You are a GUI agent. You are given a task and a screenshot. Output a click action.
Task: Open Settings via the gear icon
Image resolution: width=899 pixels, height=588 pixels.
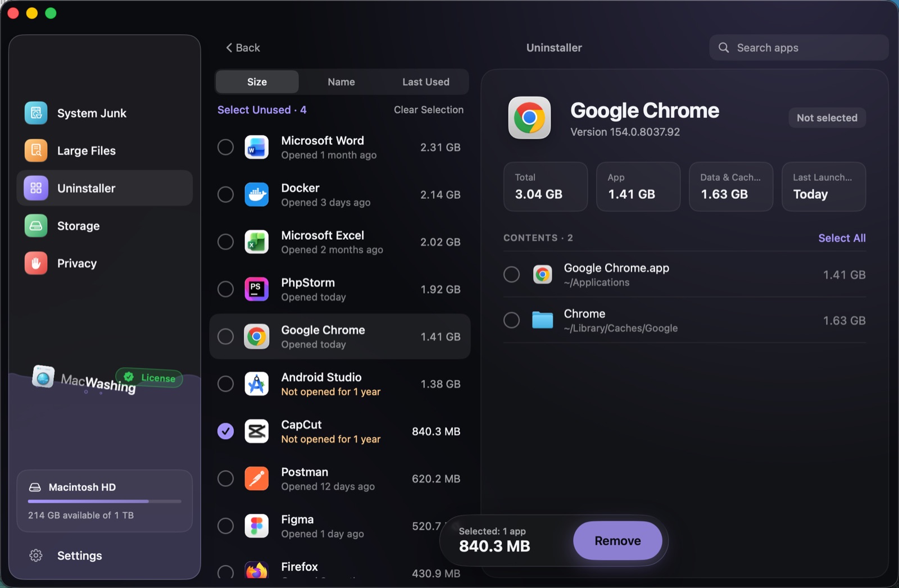36,555
